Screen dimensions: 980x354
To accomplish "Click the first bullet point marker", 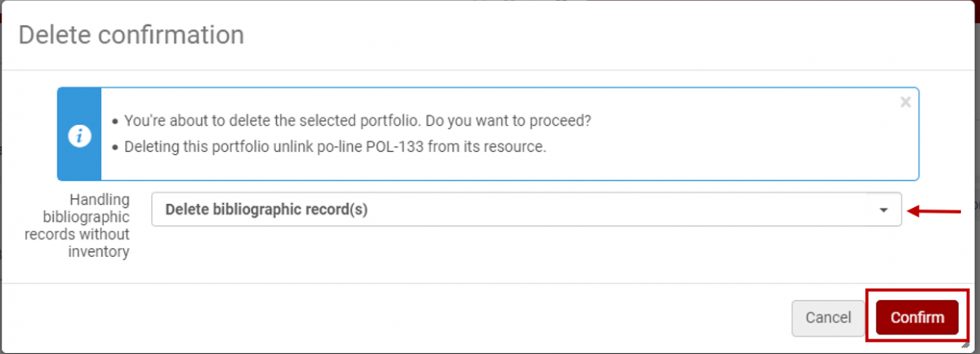I will [x=115, y=122].
